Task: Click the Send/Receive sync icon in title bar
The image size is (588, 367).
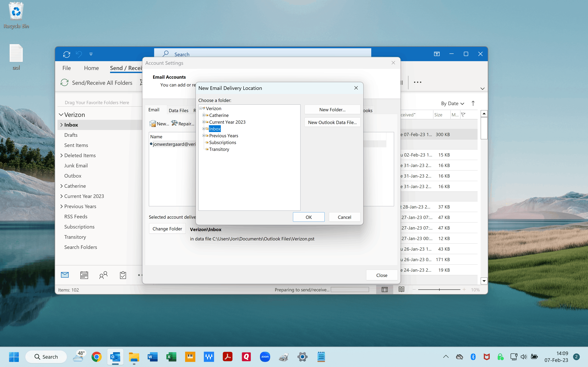Action: (67, 54)
